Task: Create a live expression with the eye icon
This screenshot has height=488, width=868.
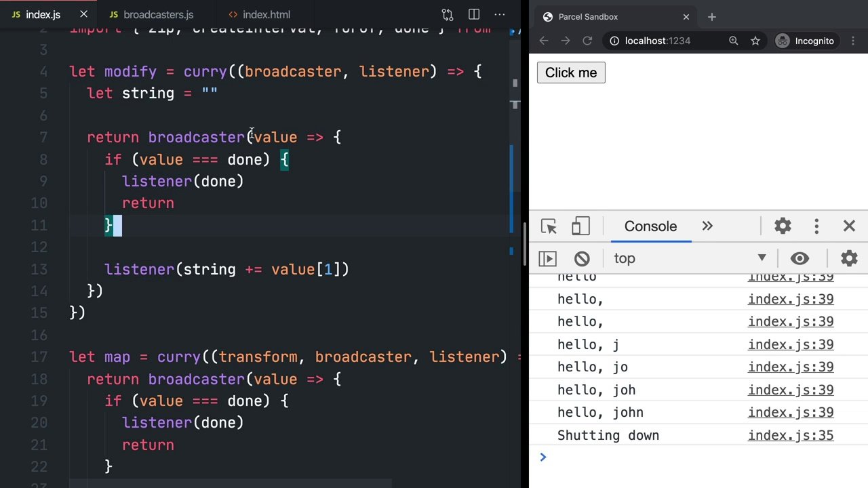Action: (x=800, y=258)
